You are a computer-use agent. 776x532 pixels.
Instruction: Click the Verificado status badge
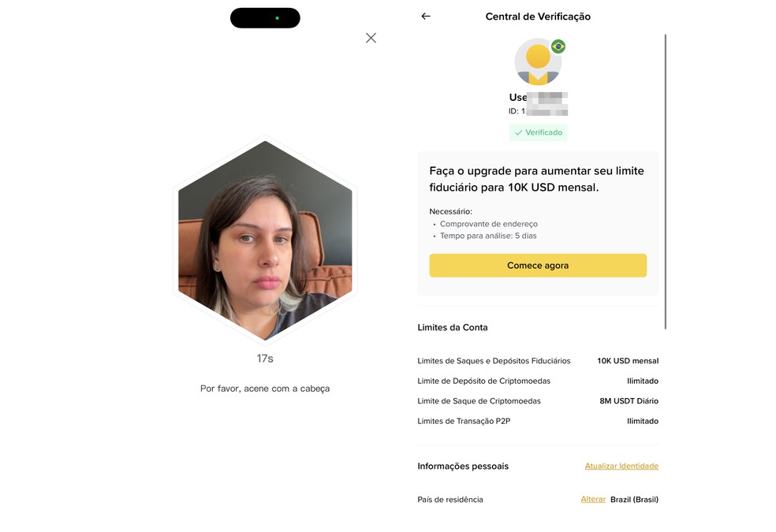point(538,132)
